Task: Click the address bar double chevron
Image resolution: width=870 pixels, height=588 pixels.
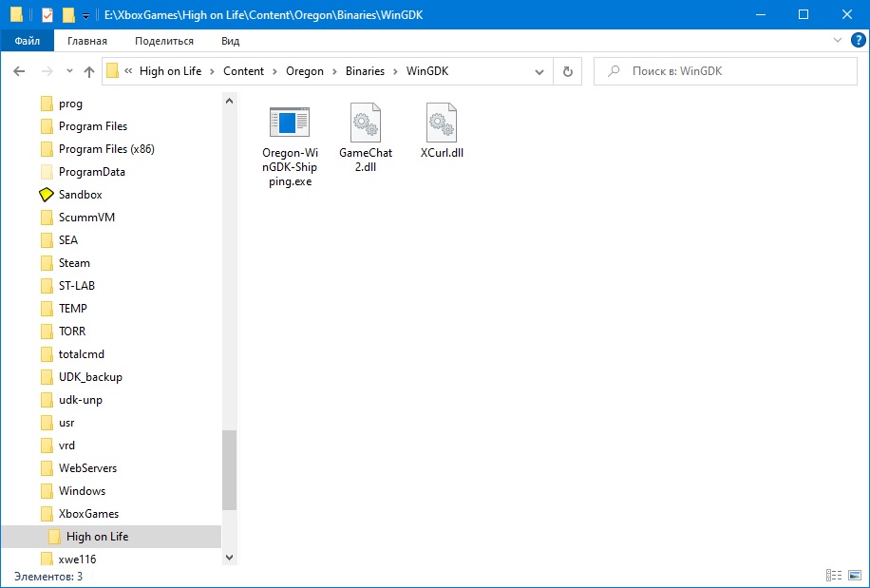Action: tap(128, 71)
